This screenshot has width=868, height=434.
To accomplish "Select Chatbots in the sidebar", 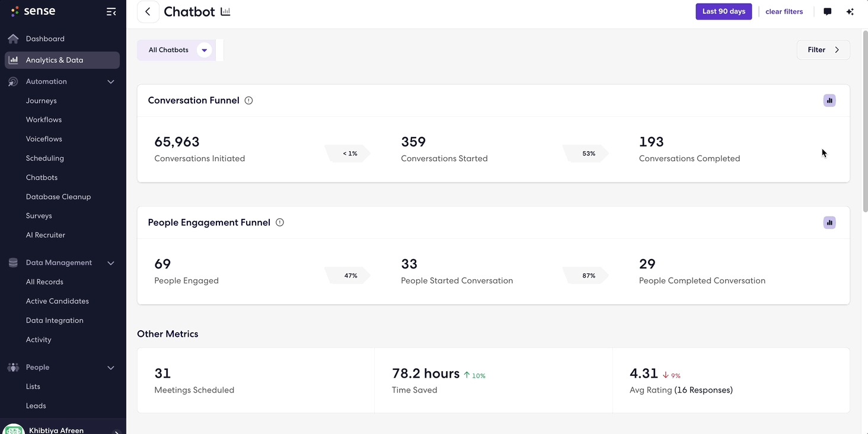I will pyautogui.click(x=42, y=177).
